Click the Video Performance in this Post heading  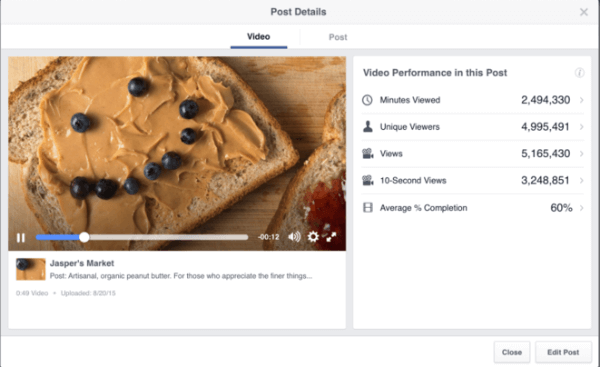pyautogui.click(x=435, y=73)
